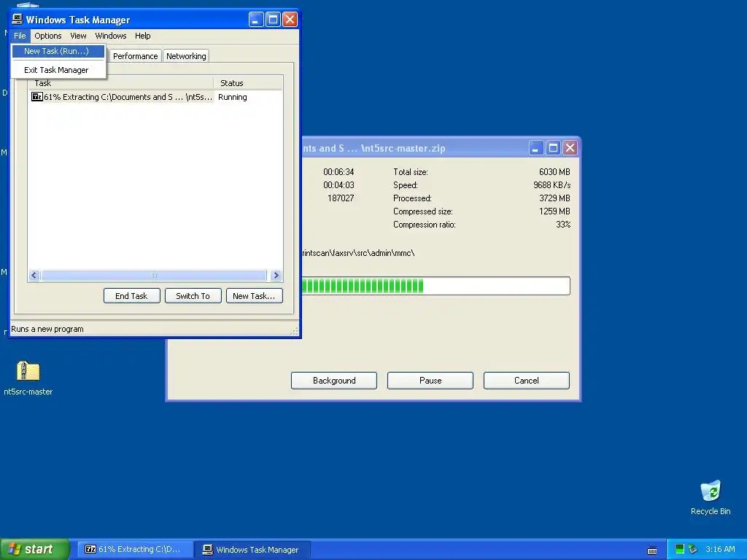Screen dimensions: 747x560
Task: Open the Start menu
Action: point(35,549)
